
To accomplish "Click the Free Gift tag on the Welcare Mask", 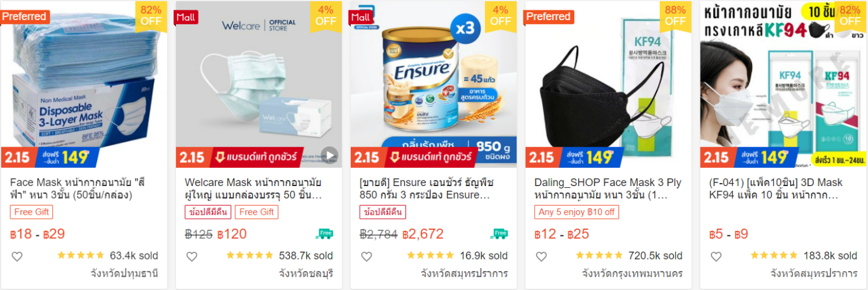I will pyautogui.click(x=256, y=212).
